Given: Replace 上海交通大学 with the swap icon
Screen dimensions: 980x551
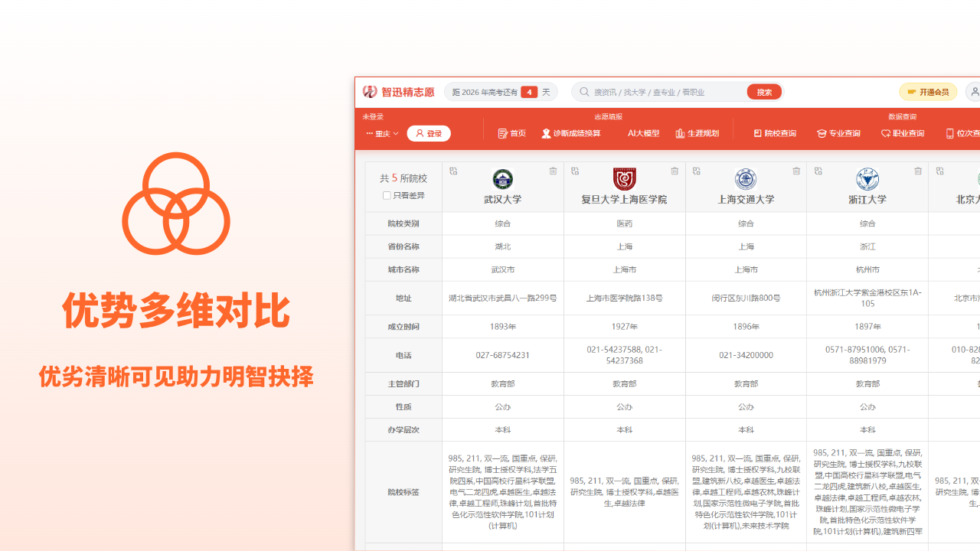Looking at the screenshot, I should click(x=697, y=171).
